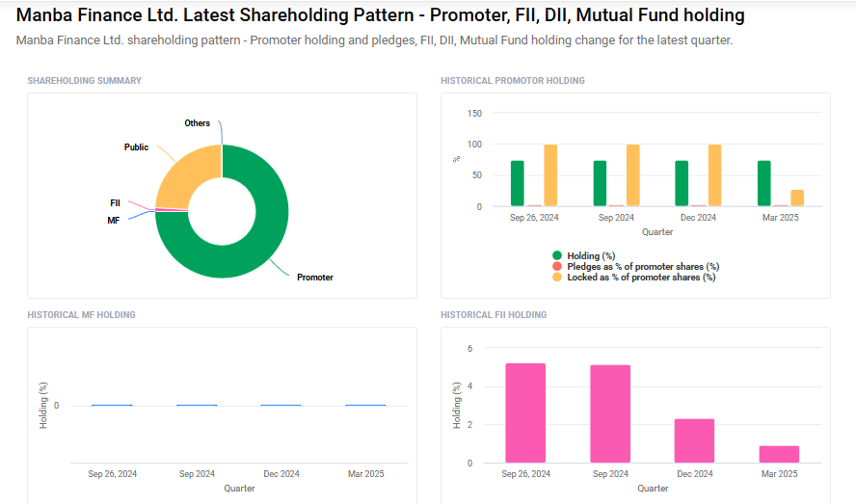Click the MF label on donut chart

point(114,221)
